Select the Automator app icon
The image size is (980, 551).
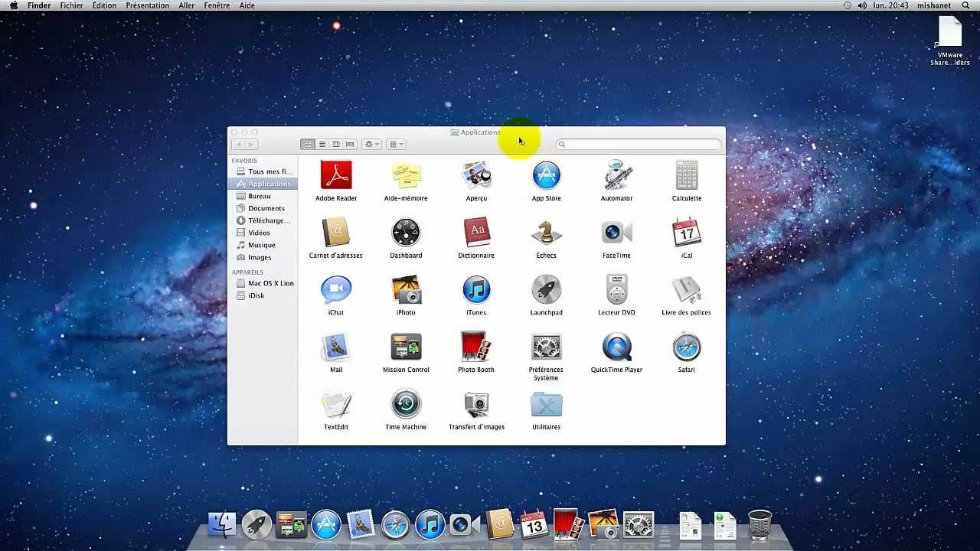pyautogui.click(x=616, y=176)
